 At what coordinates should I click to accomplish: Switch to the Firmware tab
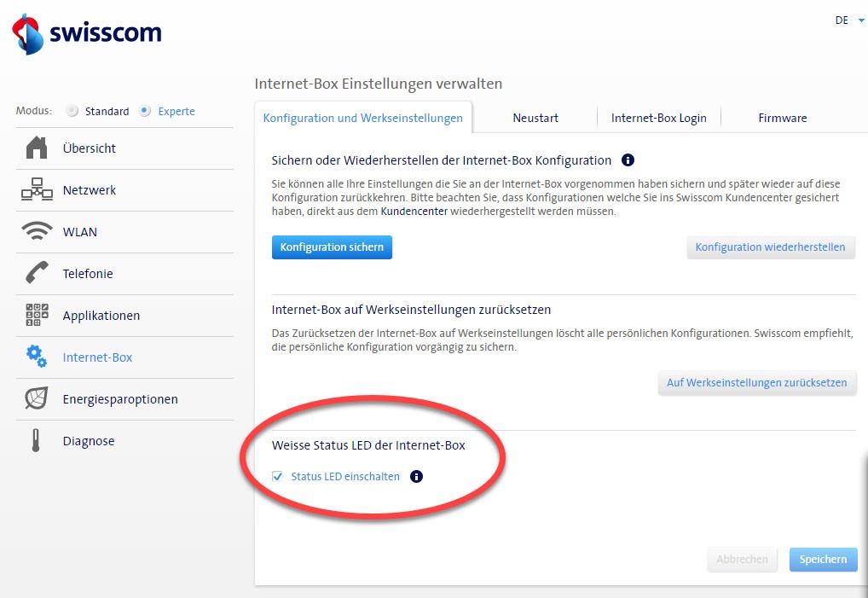pos(782,118)
